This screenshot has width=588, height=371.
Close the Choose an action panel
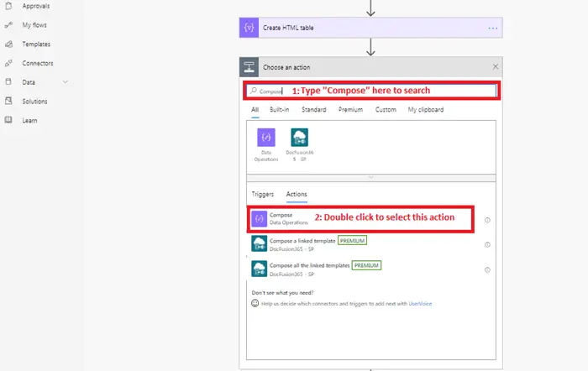pos(496,66)
